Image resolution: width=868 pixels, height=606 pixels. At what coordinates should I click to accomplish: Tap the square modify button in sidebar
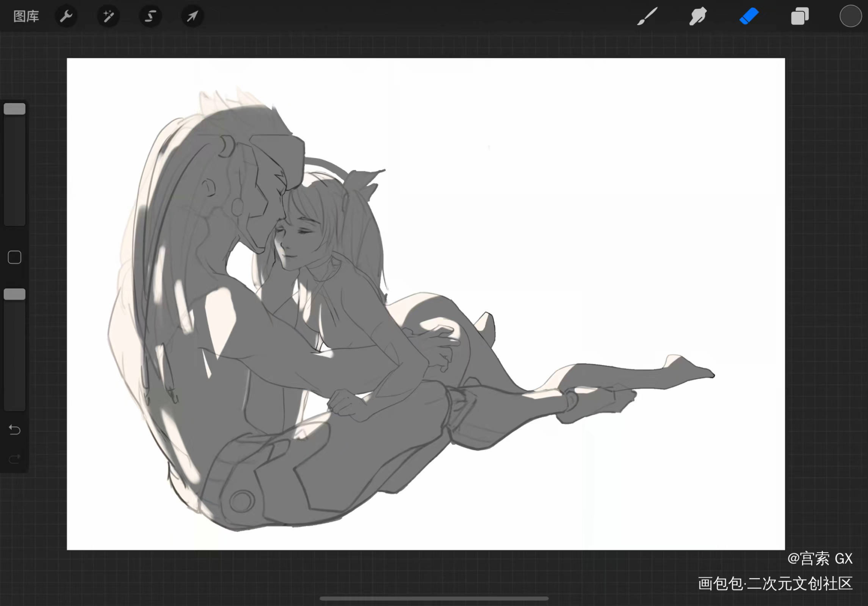[x=15, y=257]
